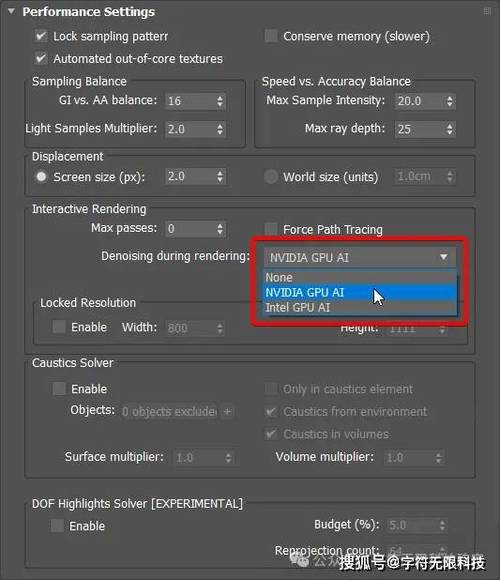Viewport: 500px width, 580px height.
Task: Click the Locked Resolution Width field
Action: point(189,328)
